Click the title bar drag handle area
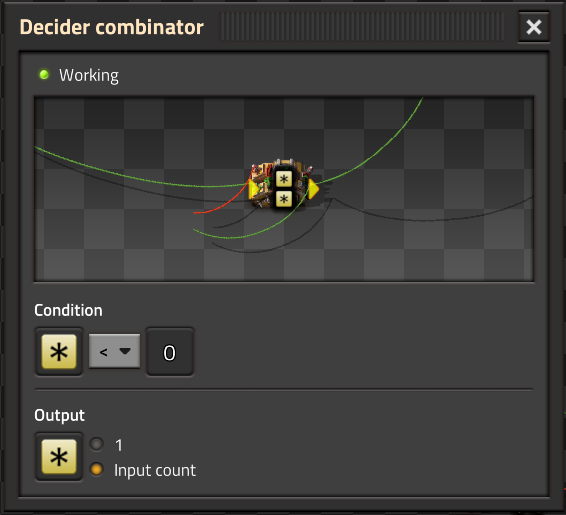 tap(362, 27)
